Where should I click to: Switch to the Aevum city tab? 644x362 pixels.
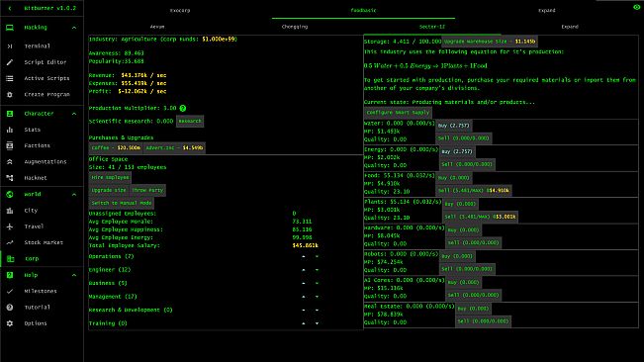coord(157,27)
